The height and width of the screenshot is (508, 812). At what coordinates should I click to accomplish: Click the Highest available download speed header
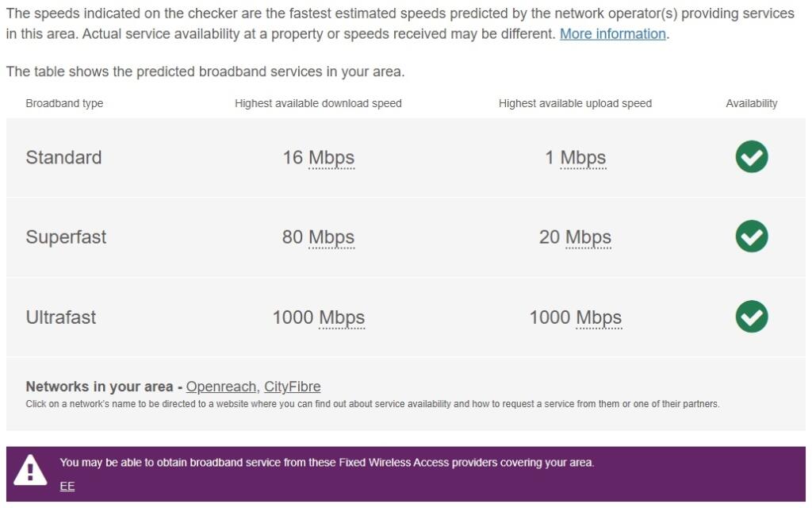pos(319,103)
